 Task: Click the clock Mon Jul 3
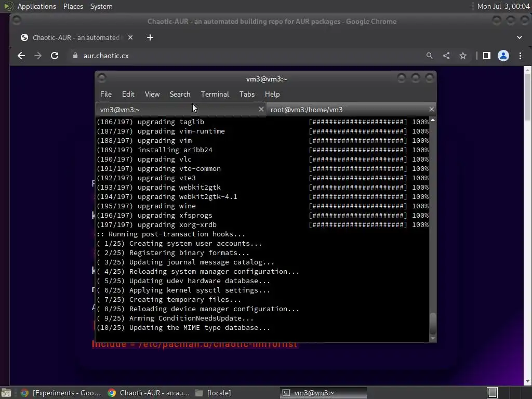(503, 6)
